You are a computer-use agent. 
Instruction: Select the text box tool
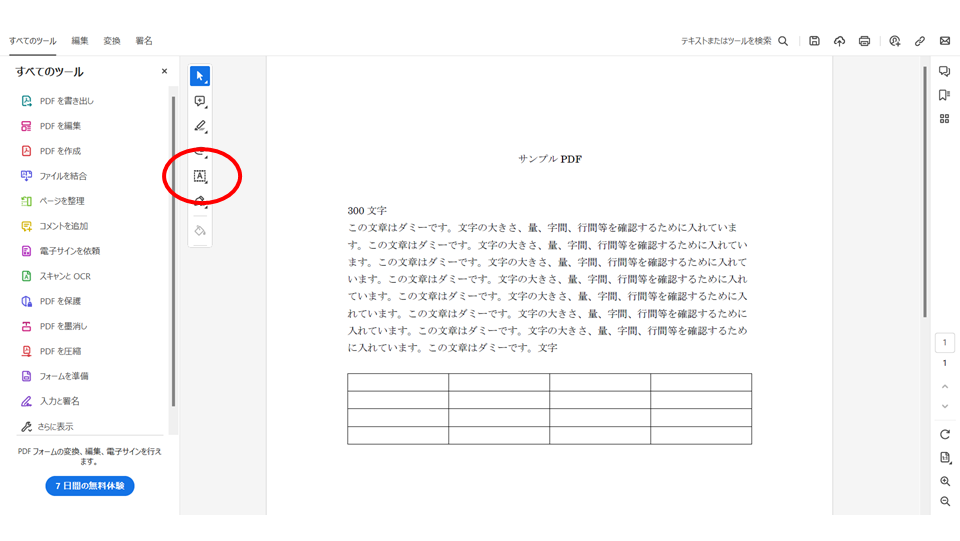[200, 176]
